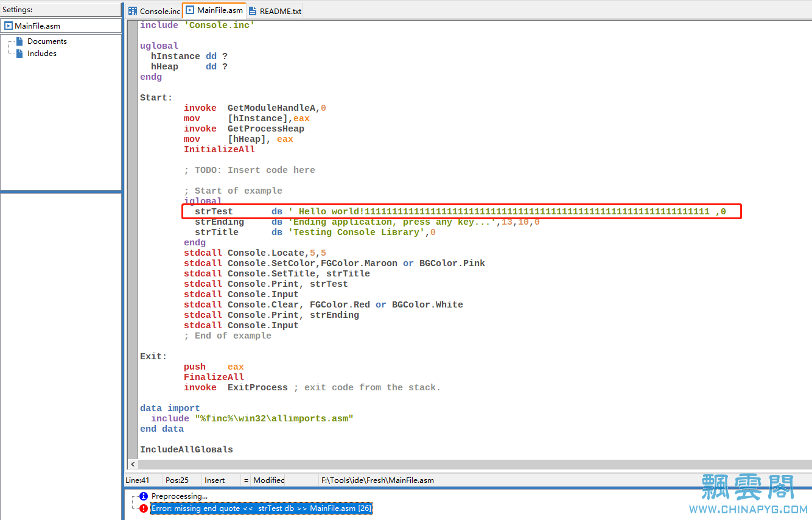
Task: Select MainFile.asm project header in left panel
Action: (x=61, y=26)
